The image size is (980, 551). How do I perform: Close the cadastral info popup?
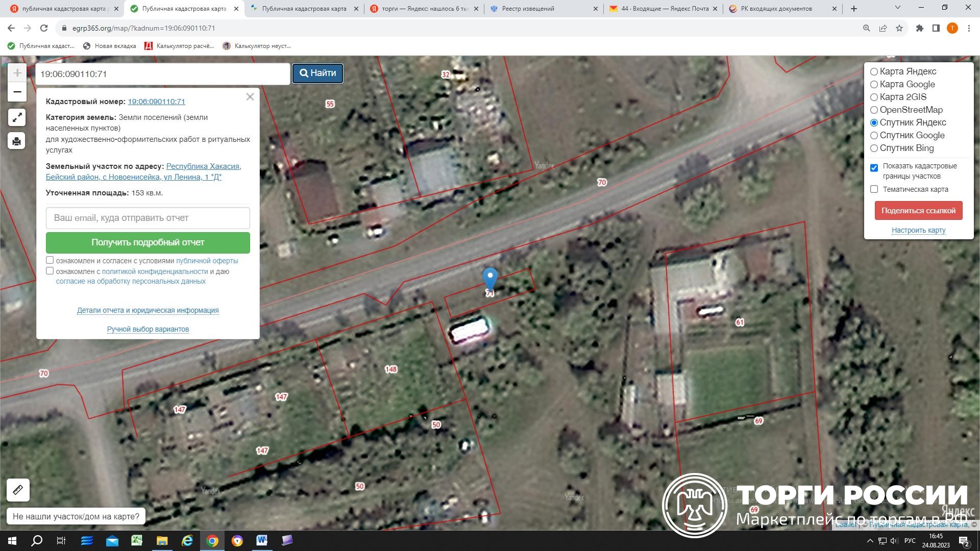[250, 97]
